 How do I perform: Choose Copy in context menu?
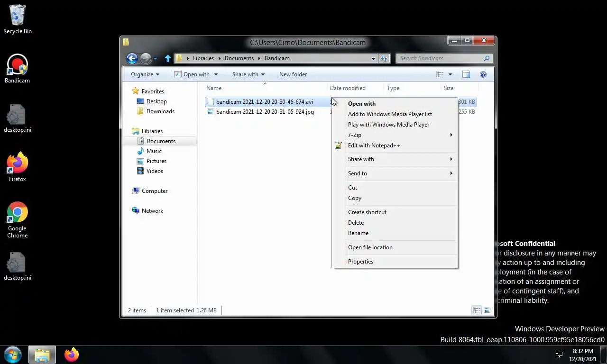click(x=395, y=198)
